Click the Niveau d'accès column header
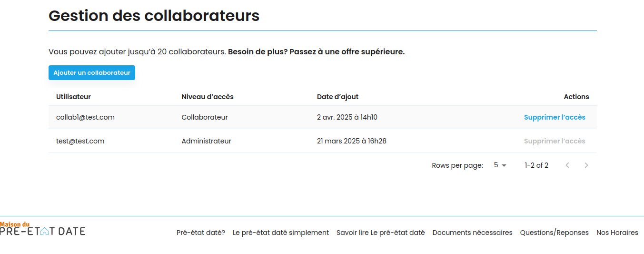 coord(208,97)
